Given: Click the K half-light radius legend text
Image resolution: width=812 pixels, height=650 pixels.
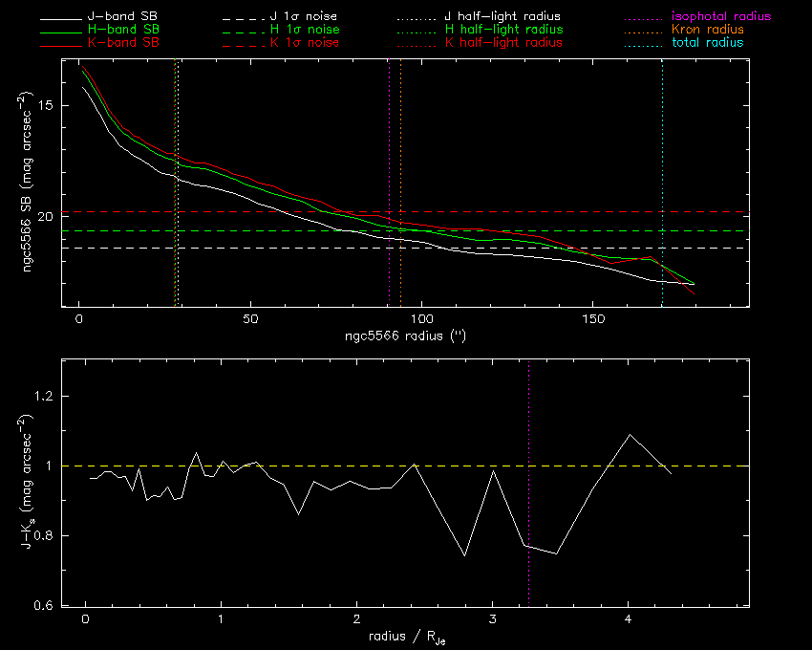Looking at the screenshot, I should click(x=502, y=43).
